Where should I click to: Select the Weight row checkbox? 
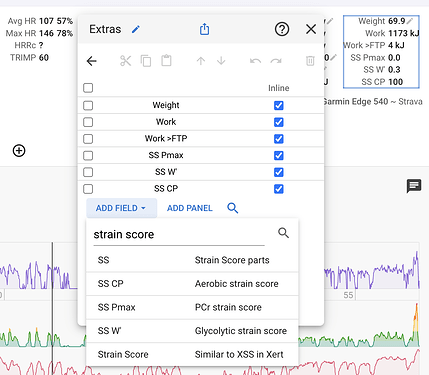coord(88,105)
